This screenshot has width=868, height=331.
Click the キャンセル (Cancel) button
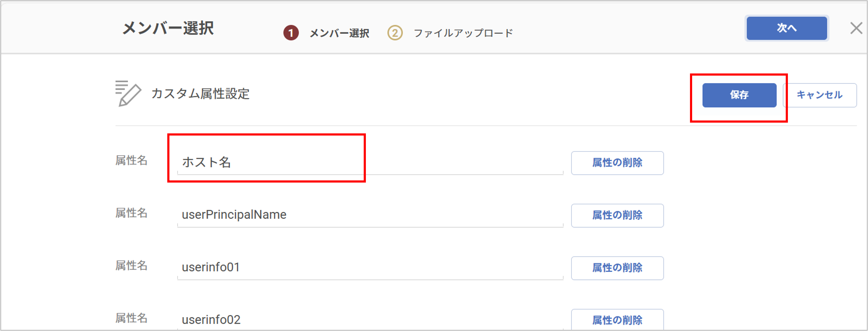pos(820,95)
